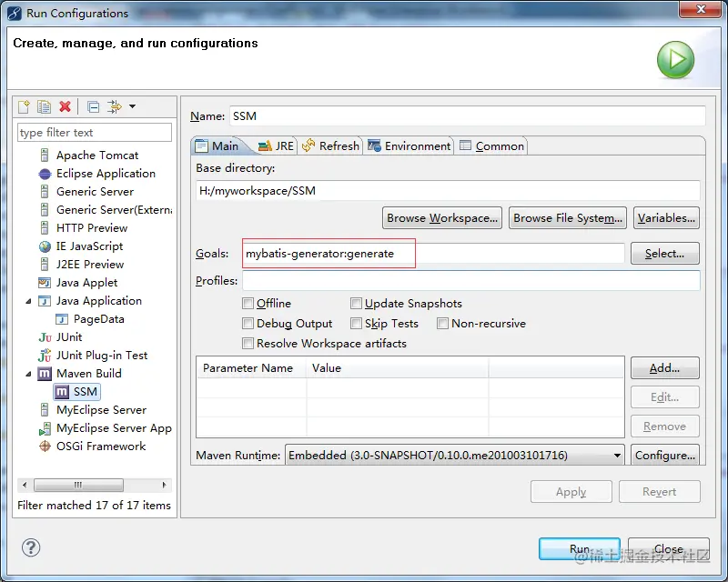Viewport: 728px width, 582px height.
Task: Click the Generic Server icon
Action: [45, 192]
